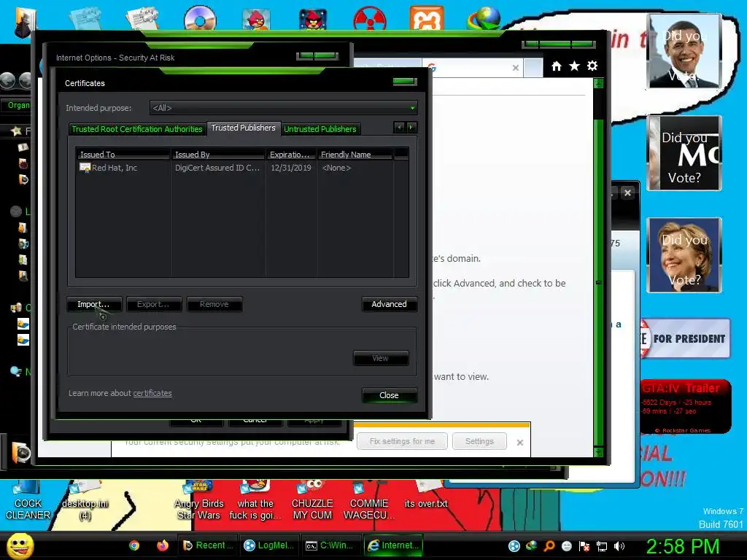The width and height of the screenshot is (747, 560).
Task: Open Favorites star icon in browser
Action: 575,66
